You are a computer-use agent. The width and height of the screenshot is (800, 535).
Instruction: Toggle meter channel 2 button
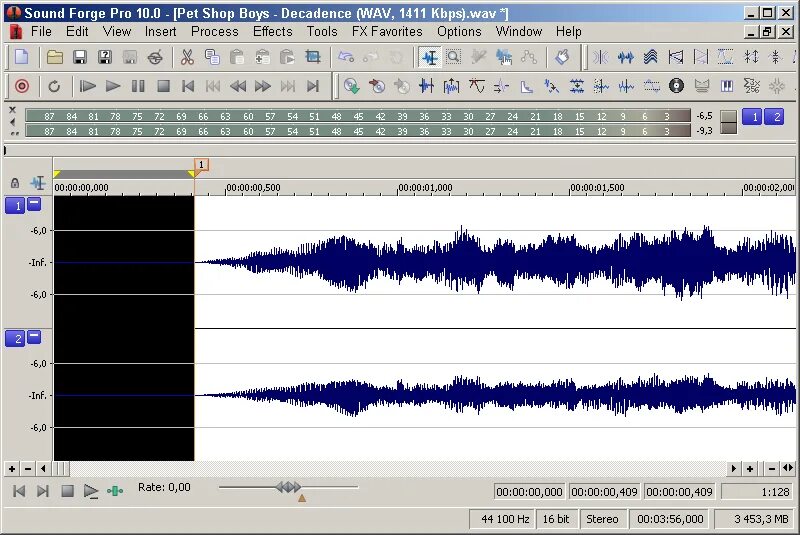(x=775, y=117)
